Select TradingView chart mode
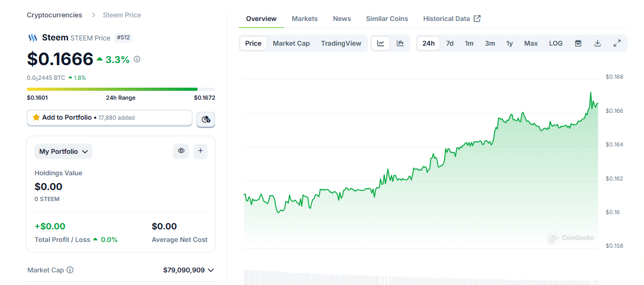Image resolution: width=644 pixels, height=285 pixels. pos(341,44)
